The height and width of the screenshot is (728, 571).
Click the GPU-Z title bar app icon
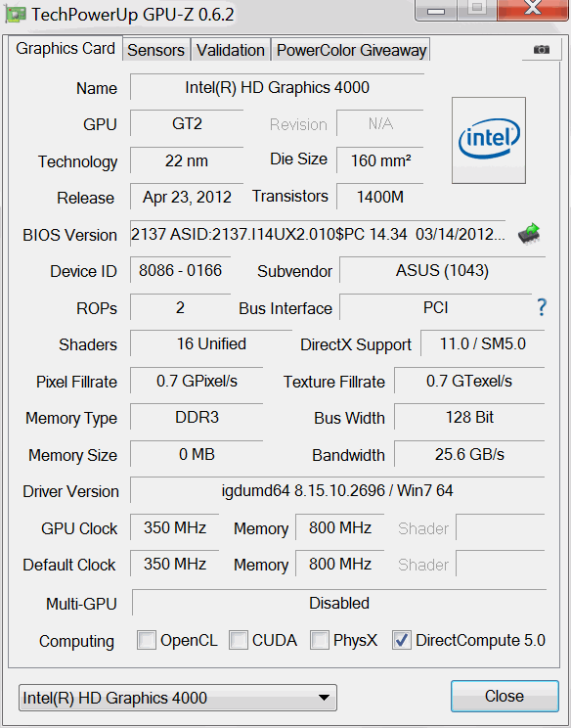click(16, 15)
